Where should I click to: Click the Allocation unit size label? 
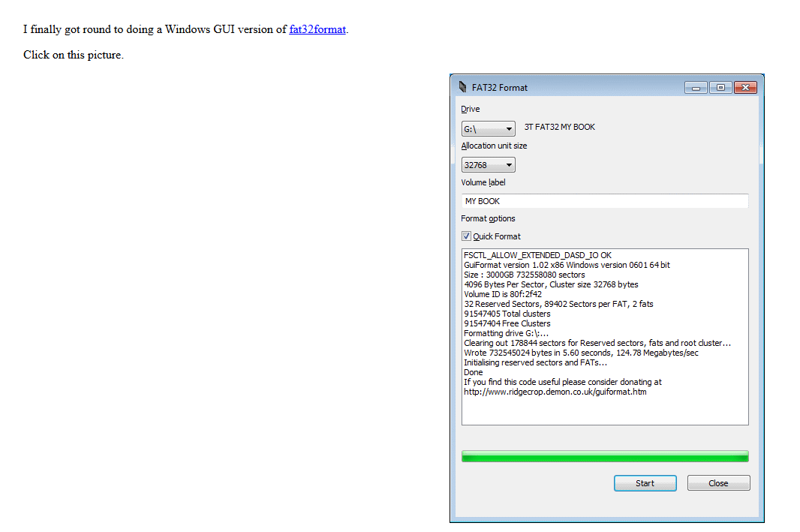494,146
